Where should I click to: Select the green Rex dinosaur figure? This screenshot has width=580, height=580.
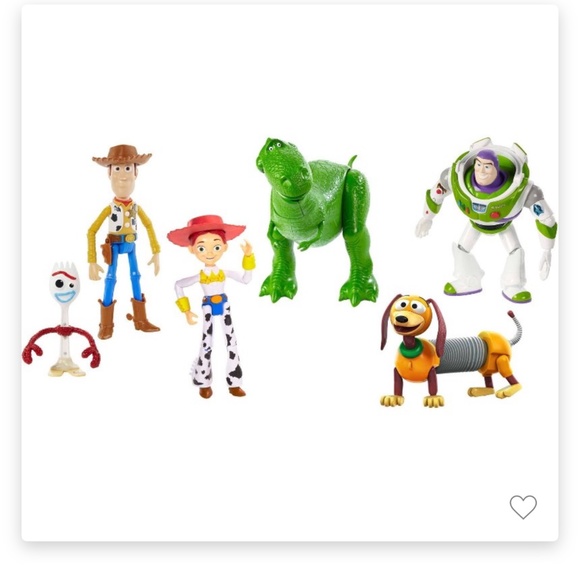(317, 222)
